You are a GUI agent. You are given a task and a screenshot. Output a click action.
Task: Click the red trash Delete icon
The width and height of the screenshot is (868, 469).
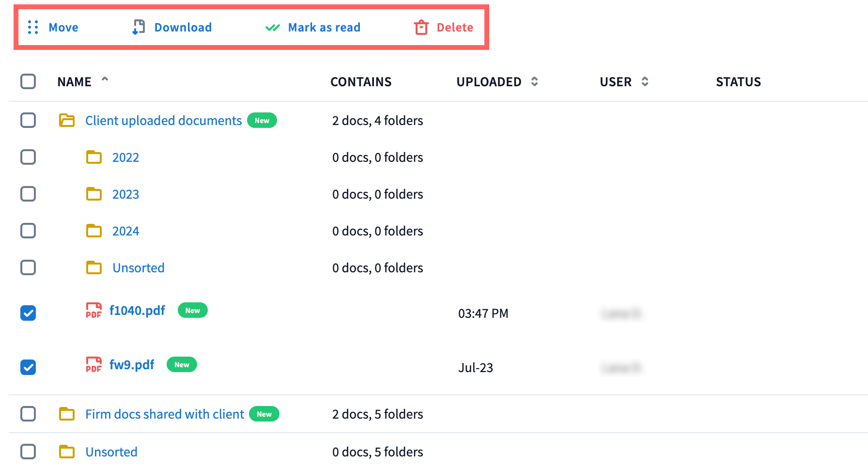(x=421, y=28)
